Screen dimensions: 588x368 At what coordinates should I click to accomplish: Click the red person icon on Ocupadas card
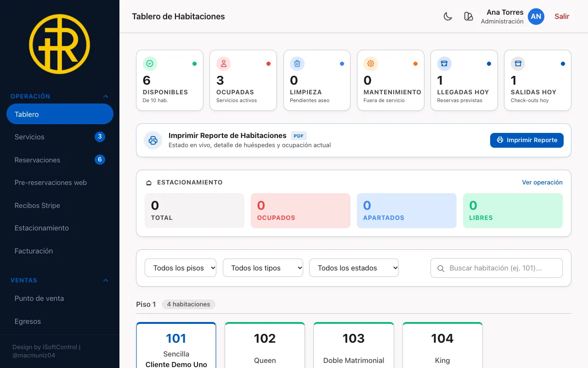pos(224,63)
